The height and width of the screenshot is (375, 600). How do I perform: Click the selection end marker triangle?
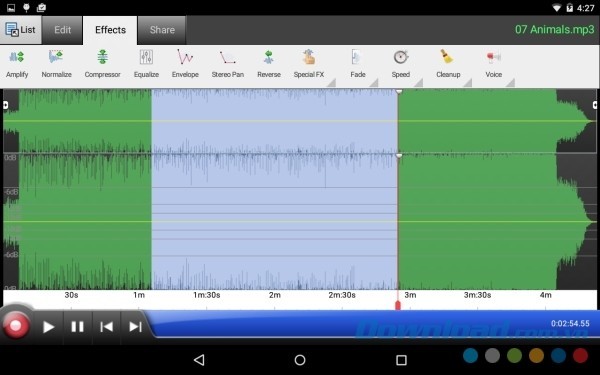[x=399, y=92]
